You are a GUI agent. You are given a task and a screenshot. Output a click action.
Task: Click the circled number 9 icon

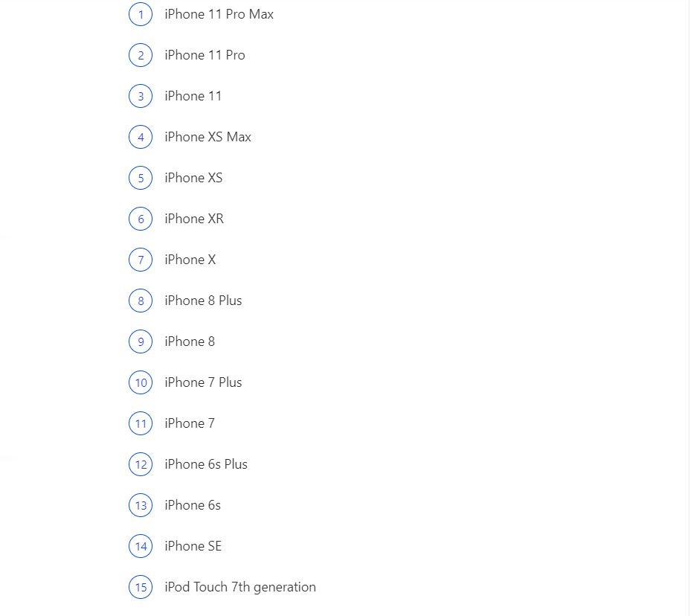(x=141, y=341)
